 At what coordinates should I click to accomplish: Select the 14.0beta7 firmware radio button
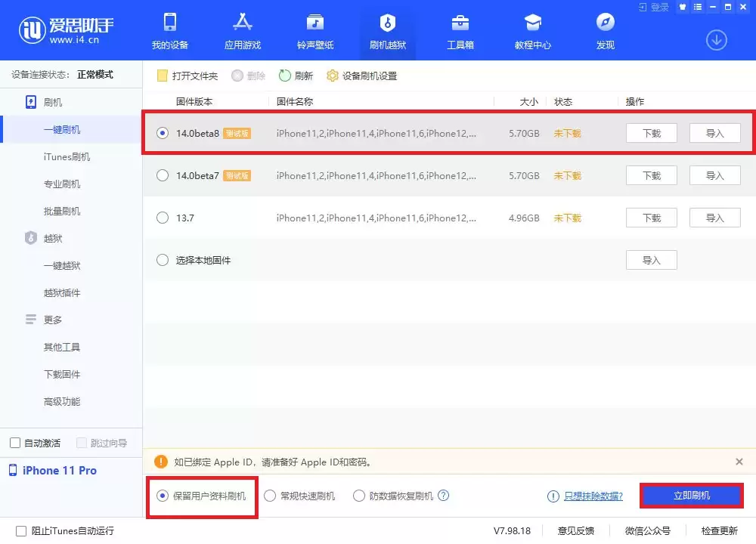coord(163,175)
